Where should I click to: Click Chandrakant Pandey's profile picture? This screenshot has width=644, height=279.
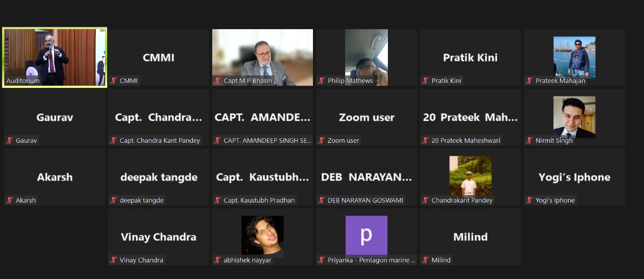470,175
